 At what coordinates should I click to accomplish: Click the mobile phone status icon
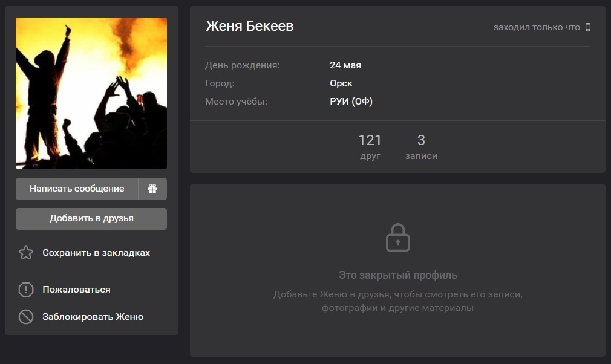[587, 27]
